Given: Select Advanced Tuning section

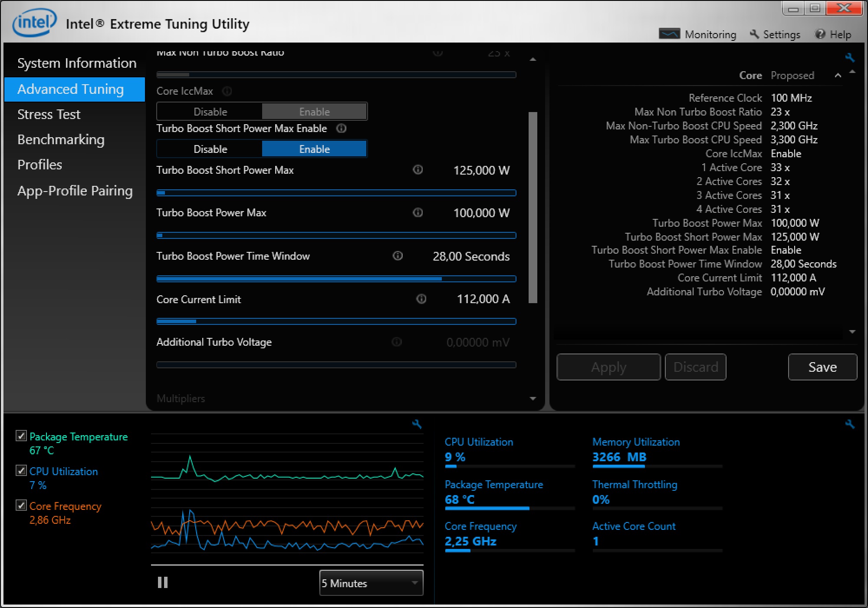Looking at the screenshot, I should (x=75, y=89).
